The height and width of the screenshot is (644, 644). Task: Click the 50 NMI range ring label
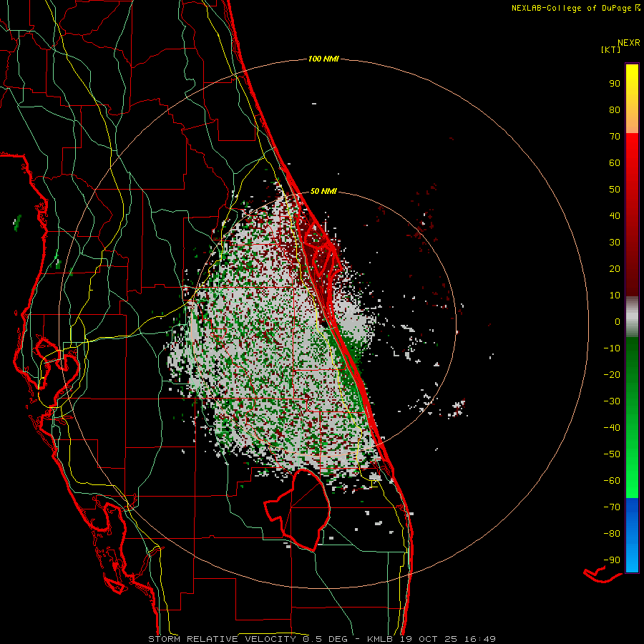tap(323, 191)
